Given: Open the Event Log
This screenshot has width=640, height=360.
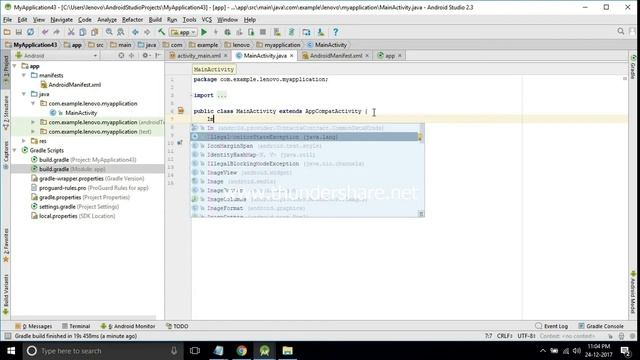Looking at the screenshot, I should 551,326.
